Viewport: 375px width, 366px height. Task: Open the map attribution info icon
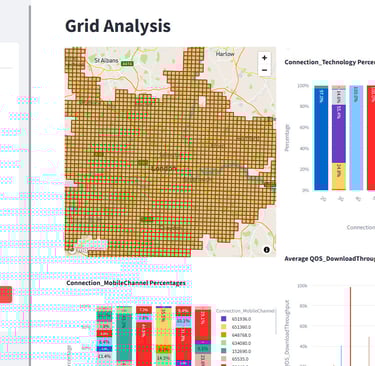[x=267, y=249]
